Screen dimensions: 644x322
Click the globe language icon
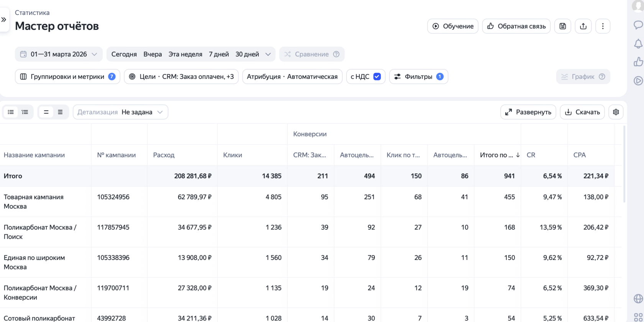[x=638, y=299]
